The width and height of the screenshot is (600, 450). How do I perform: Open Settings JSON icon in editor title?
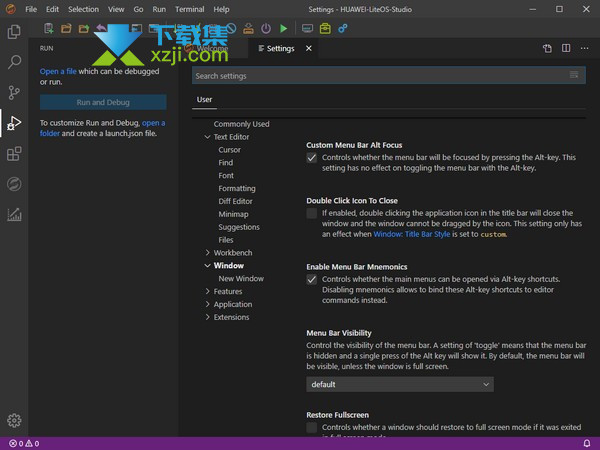click(548, 49)
